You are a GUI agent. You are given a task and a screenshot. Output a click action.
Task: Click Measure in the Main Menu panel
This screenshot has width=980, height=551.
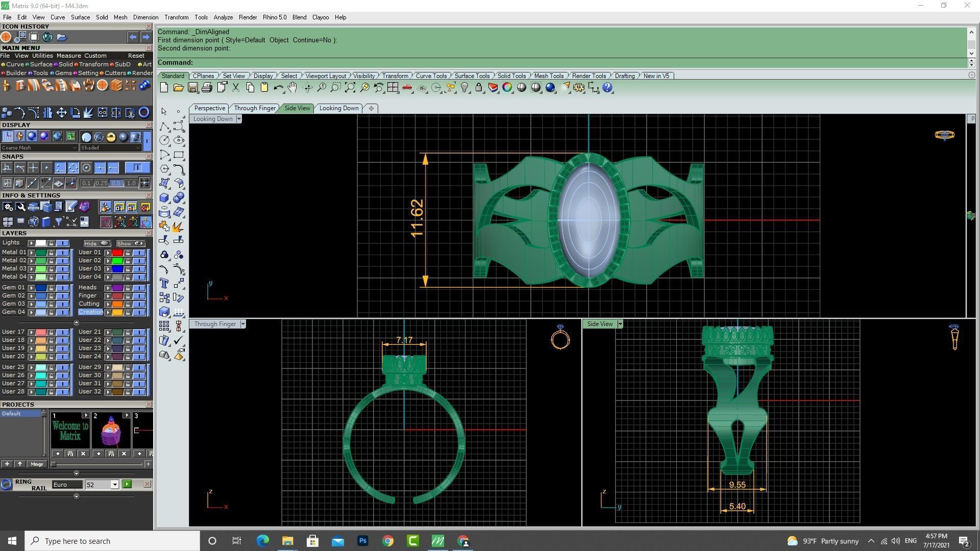coord(68,56)
